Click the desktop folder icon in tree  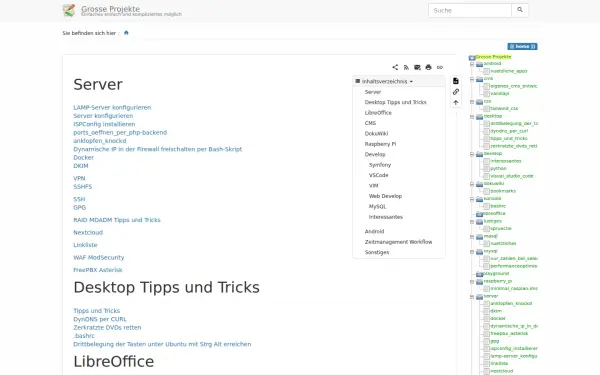pos(479,116)
